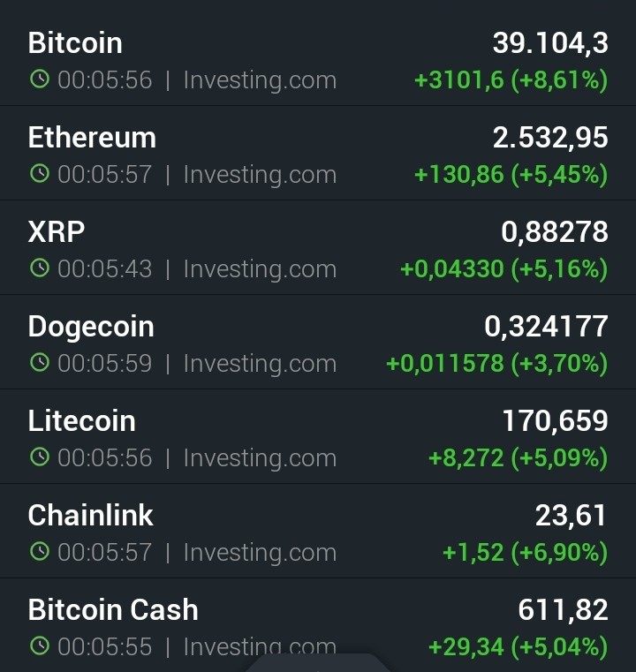Tap the clock icon under Bitcoin
The width and height of the screenshot is (636, 672).
tap(40, 79)
